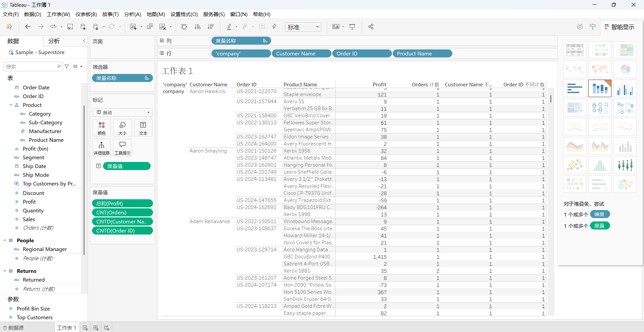The image size is (644, 332).
Task: Click the clear sheet icon
Action: [x=162, y=27]
